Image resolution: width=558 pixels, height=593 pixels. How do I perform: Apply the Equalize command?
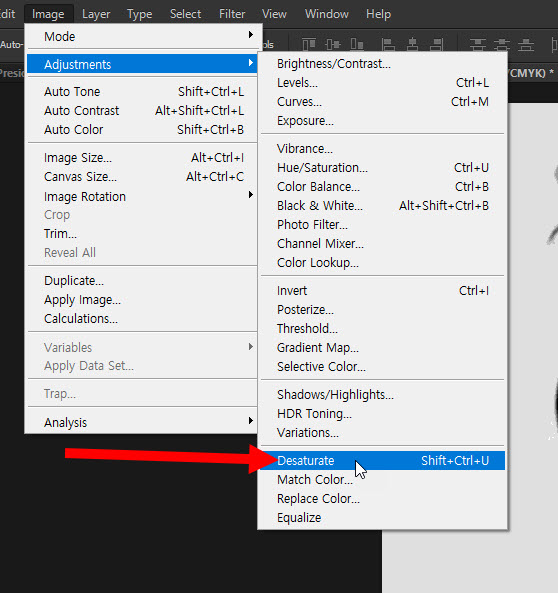click(382, 517)
